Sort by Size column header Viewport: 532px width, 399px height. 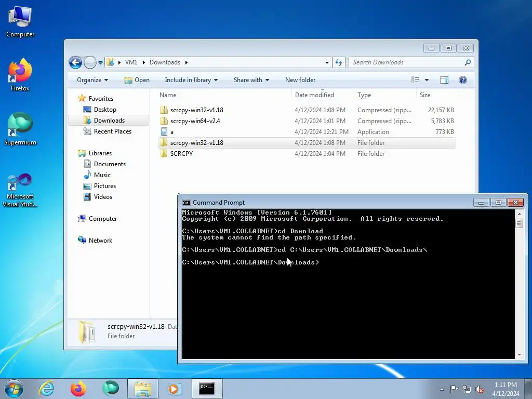click(x=437, y=95)
